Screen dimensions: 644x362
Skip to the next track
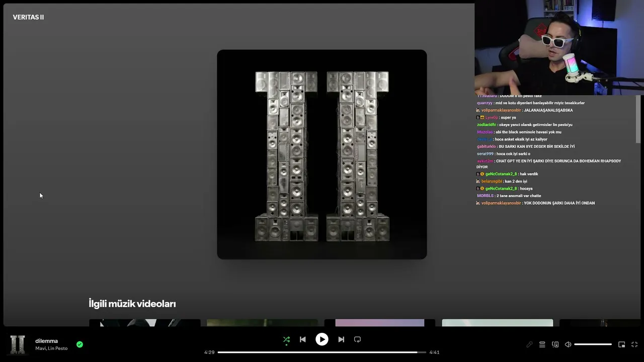coord(341,339)
